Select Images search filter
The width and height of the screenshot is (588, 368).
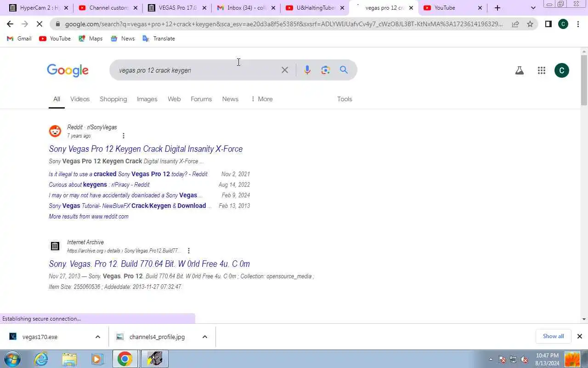point(147,99)
